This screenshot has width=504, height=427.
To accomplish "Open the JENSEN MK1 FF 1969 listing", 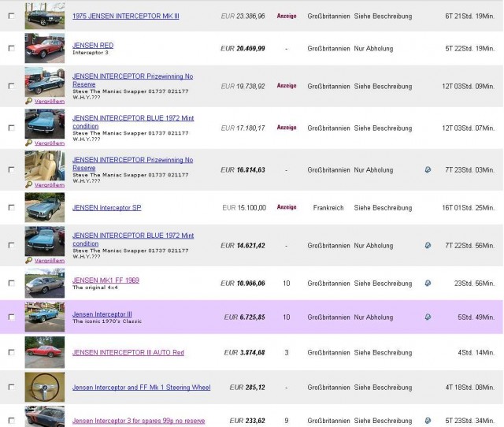I will (x=106, y=280).
